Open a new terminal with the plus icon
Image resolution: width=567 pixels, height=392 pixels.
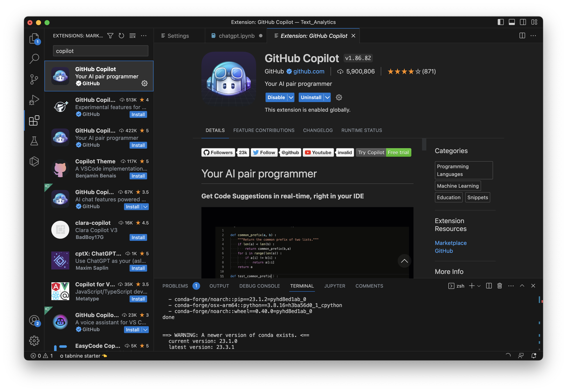point(471,286)
